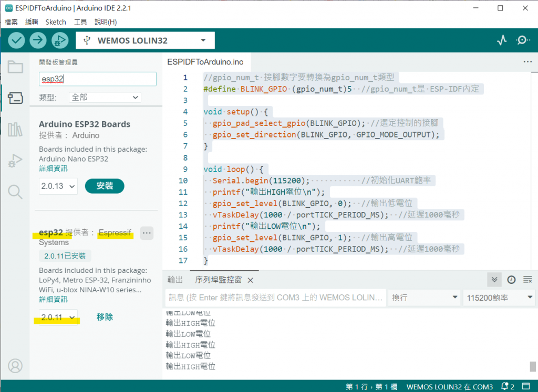Click code line 10 Serial.begin(115200)

(x=261, y=181)
